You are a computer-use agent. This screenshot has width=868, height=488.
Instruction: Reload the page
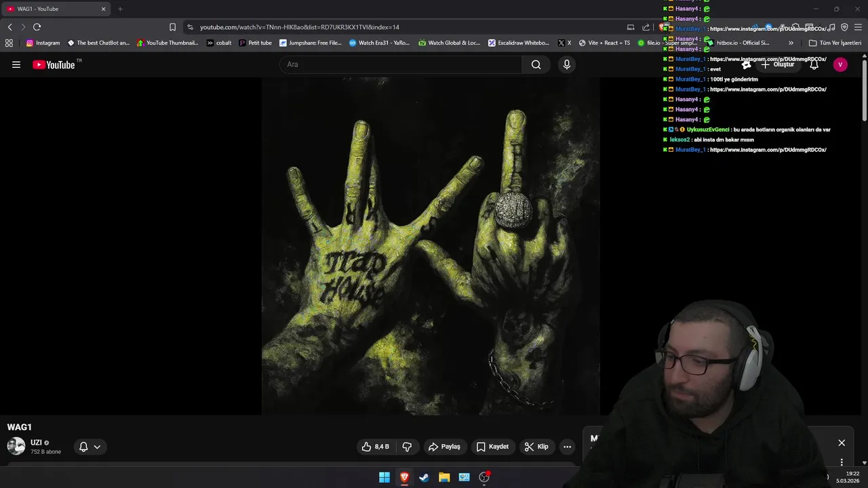click(x=37, y=27)
